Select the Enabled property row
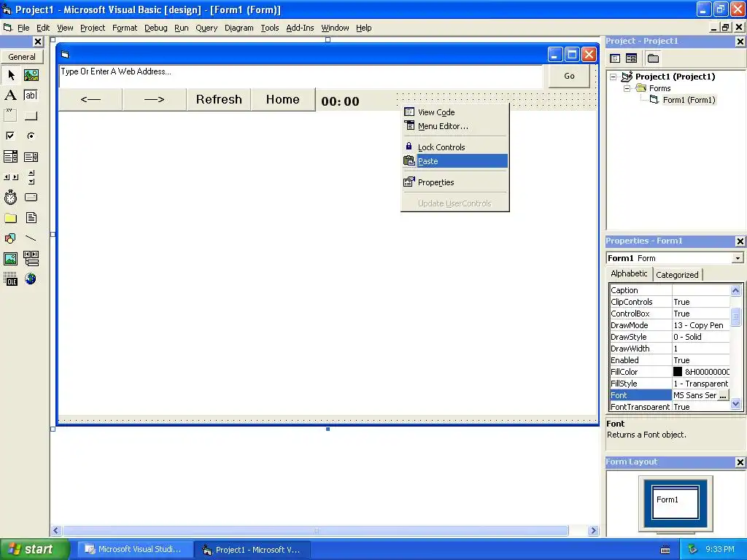Screen dimensions: 747x560 coord(670,360)
